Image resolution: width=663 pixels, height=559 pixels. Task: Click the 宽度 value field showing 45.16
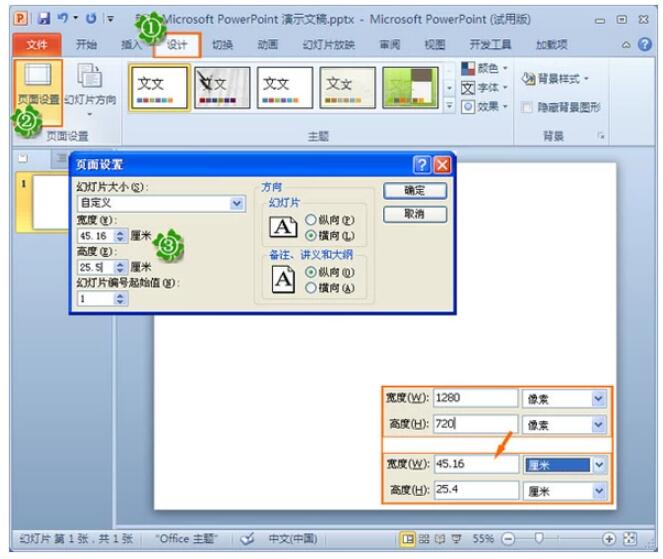(96, 236)
